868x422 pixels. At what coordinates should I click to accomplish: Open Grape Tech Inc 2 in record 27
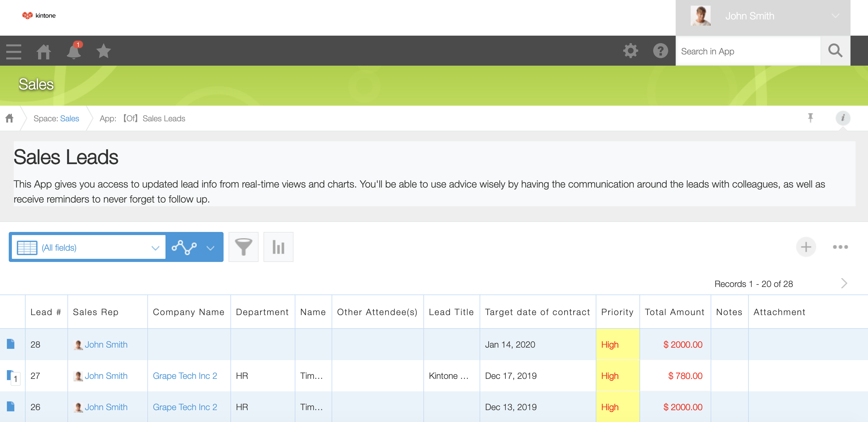pos(185,375)
